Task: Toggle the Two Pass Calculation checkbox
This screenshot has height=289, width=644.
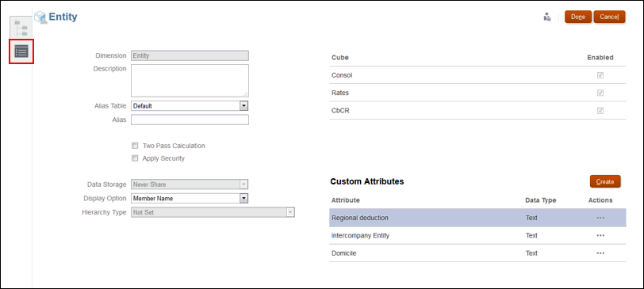Action: tap(135, 146)
